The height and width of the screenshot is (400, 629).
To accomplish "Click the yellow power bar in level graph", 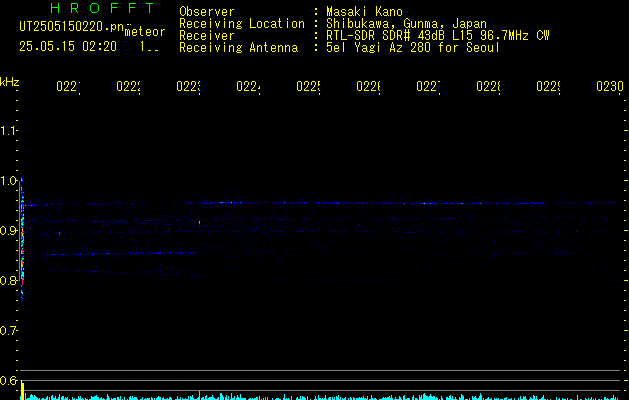I will 23,391.
